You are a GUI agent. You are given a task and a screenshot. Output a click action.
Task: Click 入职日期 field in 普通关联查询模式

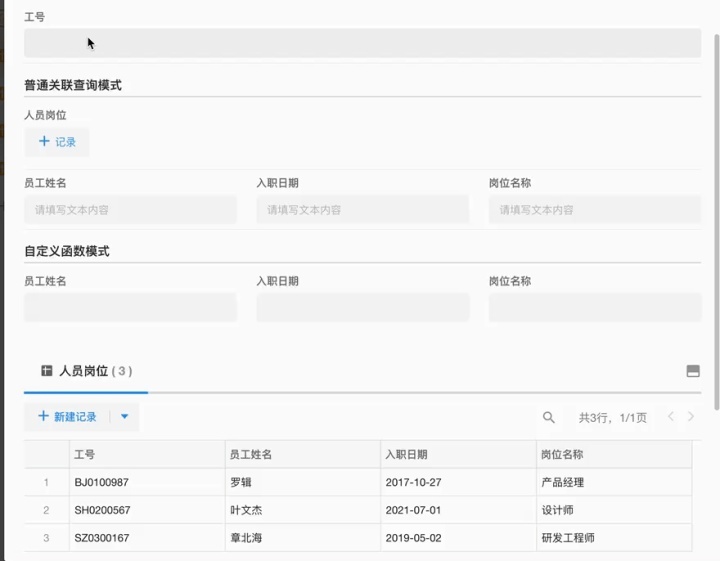tap(362, 210)
